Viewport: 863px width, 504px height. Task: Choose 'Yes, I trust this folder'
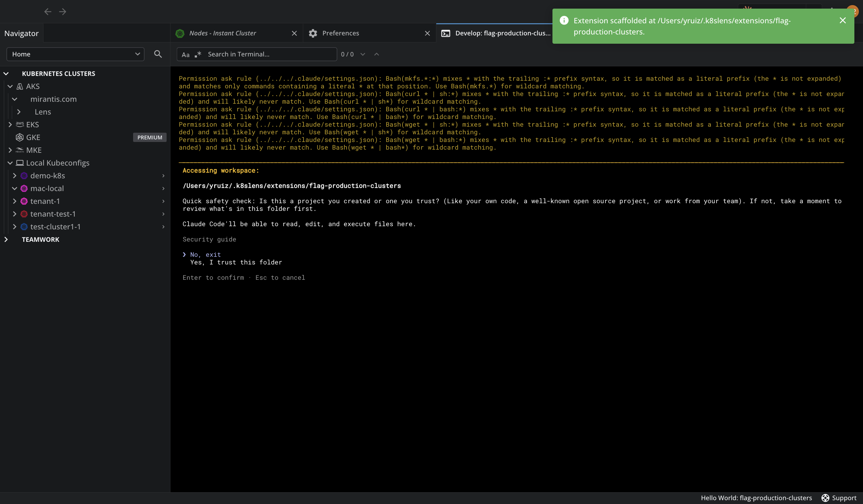pyautogui.click(x=236, y=262)
